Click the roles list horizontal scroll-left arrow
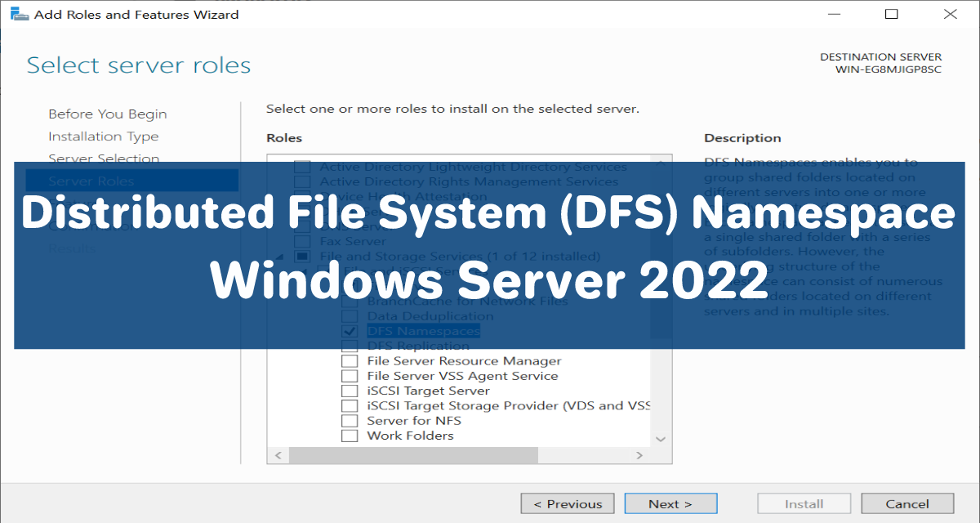This screenshot has height=523, width=980. (x=278, y=455)
